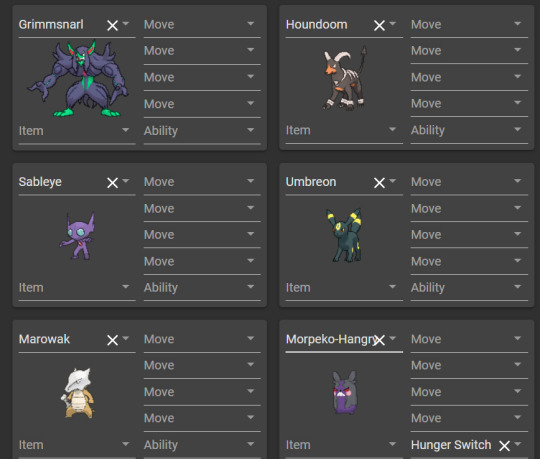Open Morpeko-Hangry's first Move dropdown
This screenshot has width=540, height=459.
[x=469, y=339]
